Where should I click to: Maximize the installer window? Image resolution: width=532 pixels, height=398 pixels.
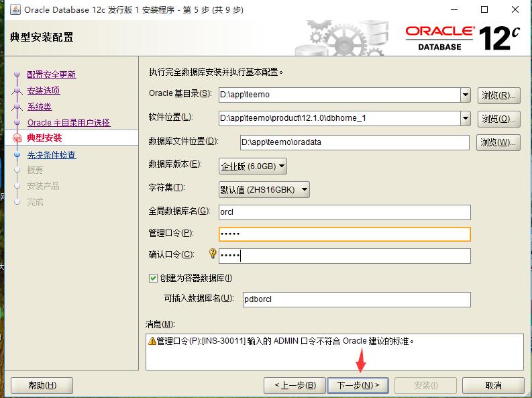click(484, 9)
